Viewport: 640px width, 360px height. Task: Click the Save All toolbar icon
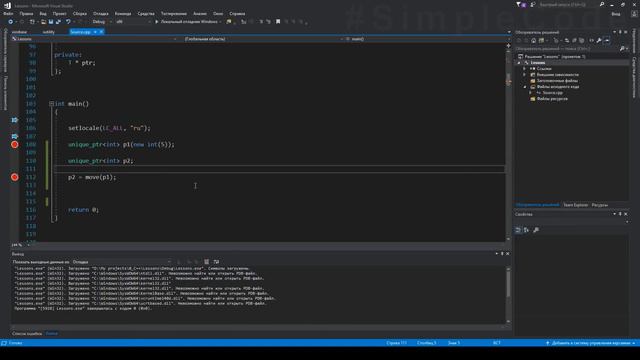58,22
